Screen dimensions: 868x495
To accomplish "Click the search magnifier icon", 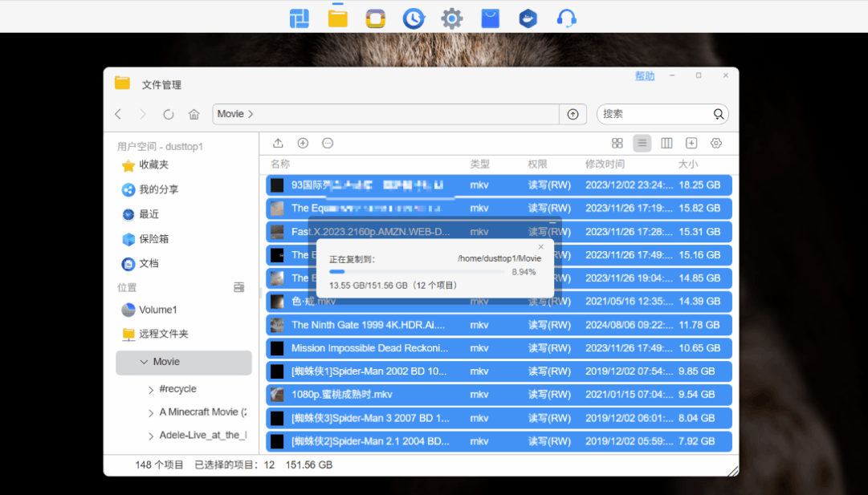I will click(718, 114).
